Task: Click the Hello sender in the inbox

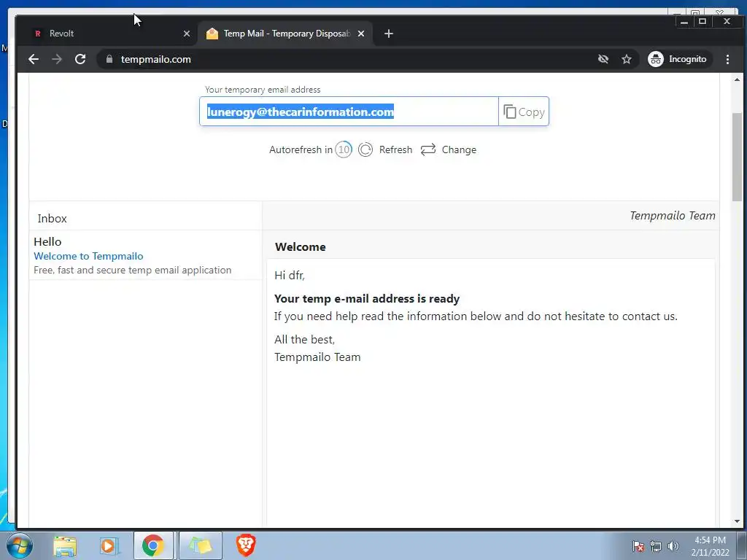Action: coord(47,242)
